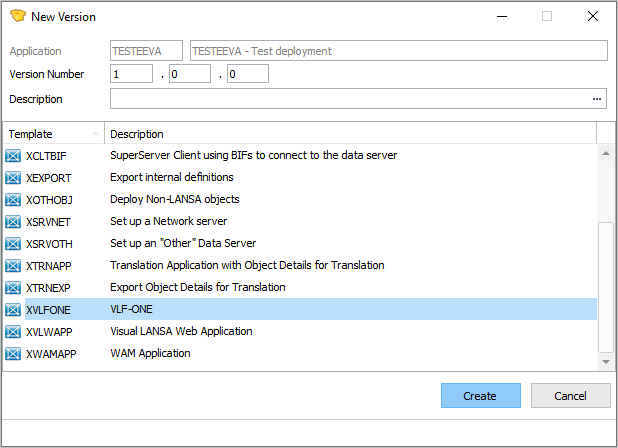
Task: Select the XTRNEXP template row
Action: [300, 288]
